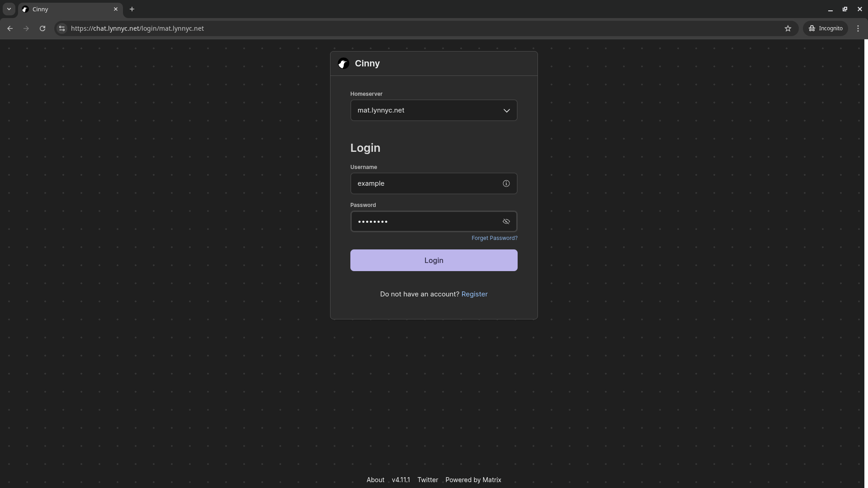Close the Cinny tab
Image resolution: width=868 pixels, height=488 pixels.
tap(115, 9)
